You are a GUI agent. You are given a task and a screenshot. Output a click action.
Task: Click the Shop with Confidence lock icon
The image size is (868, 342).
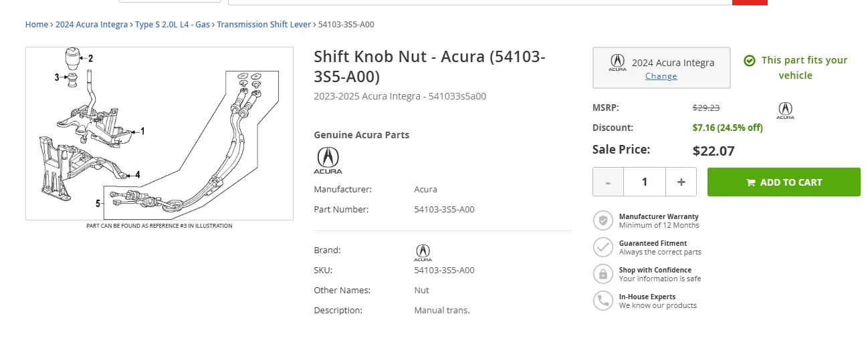(x=603, y=274)
